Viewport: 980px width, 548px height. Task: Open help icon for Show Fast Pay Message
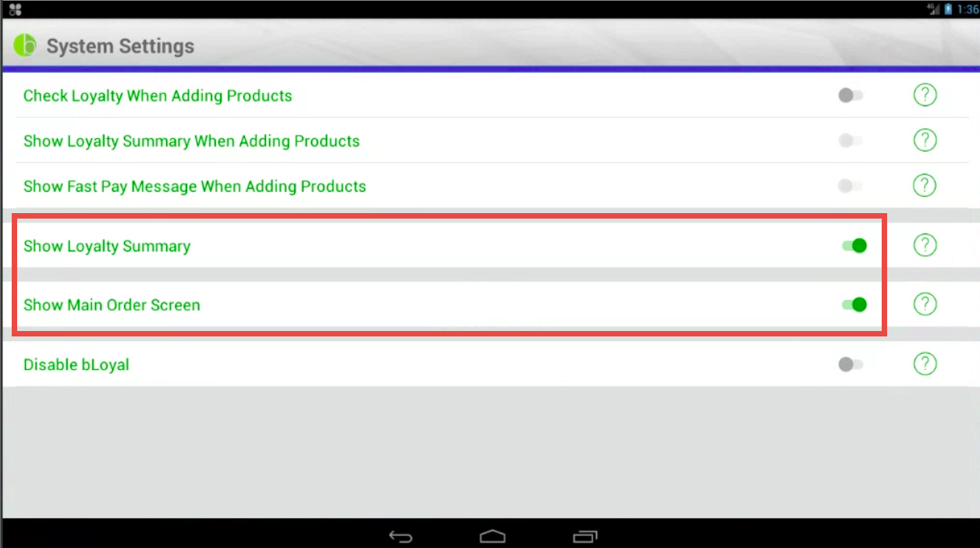[925, 186]
